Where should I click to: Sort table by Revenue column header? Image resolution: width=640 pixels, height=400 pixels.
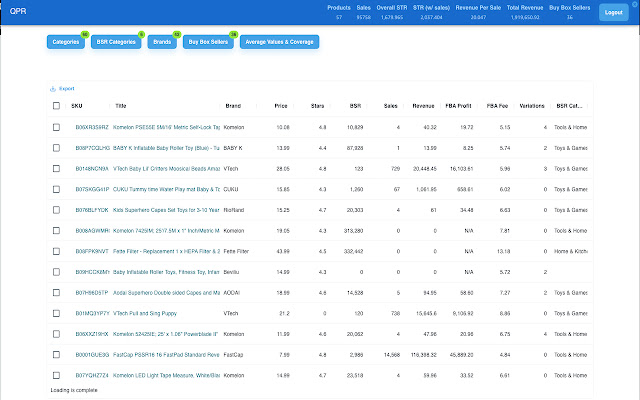423,105
